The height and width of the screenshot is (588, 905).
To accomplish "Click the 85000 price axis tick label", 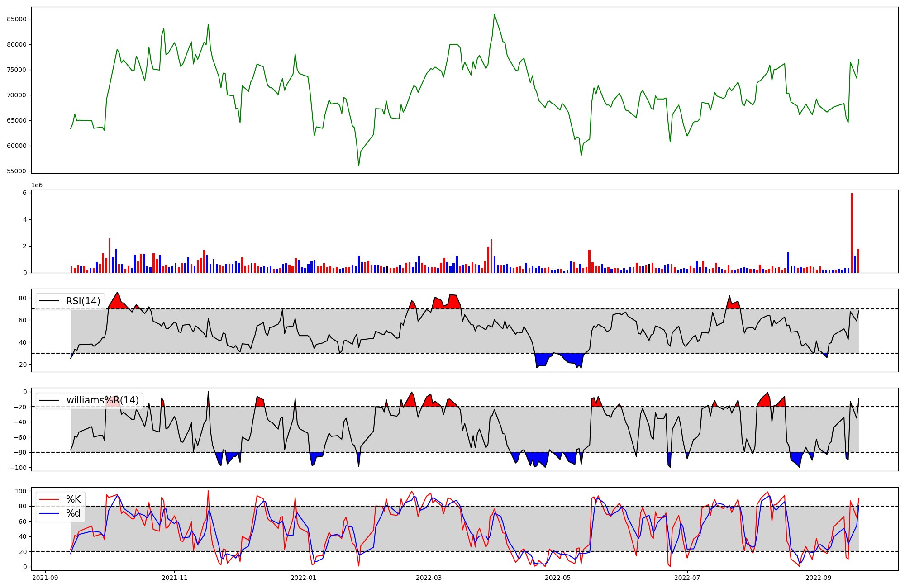I will (x=17, y=19).
